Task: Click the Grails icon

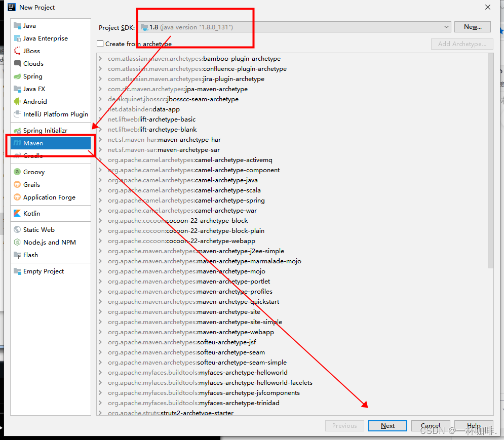Action: (x=17, y=184)
